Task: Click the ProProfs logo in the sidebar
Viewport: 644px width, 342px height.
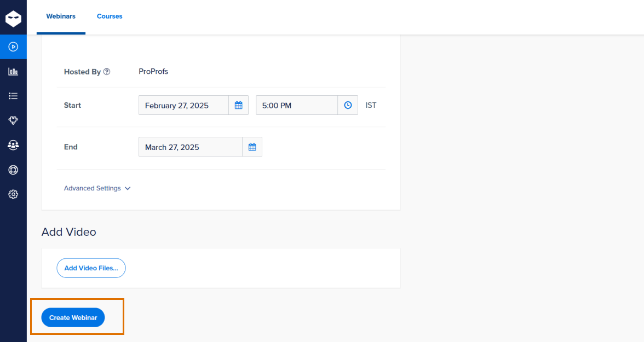Action: point(13,19)
